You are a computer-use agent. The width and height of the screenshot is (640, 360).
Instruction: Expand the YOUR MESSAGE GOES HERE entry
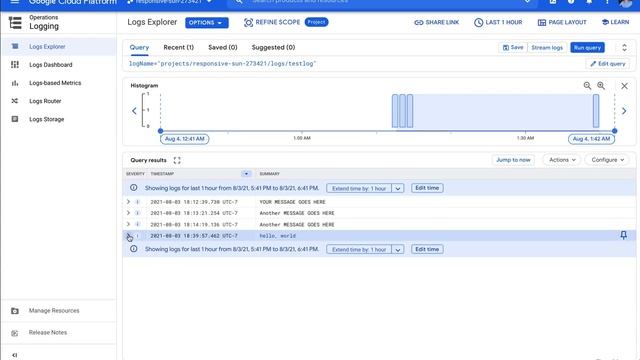click(x=128, y=202)
